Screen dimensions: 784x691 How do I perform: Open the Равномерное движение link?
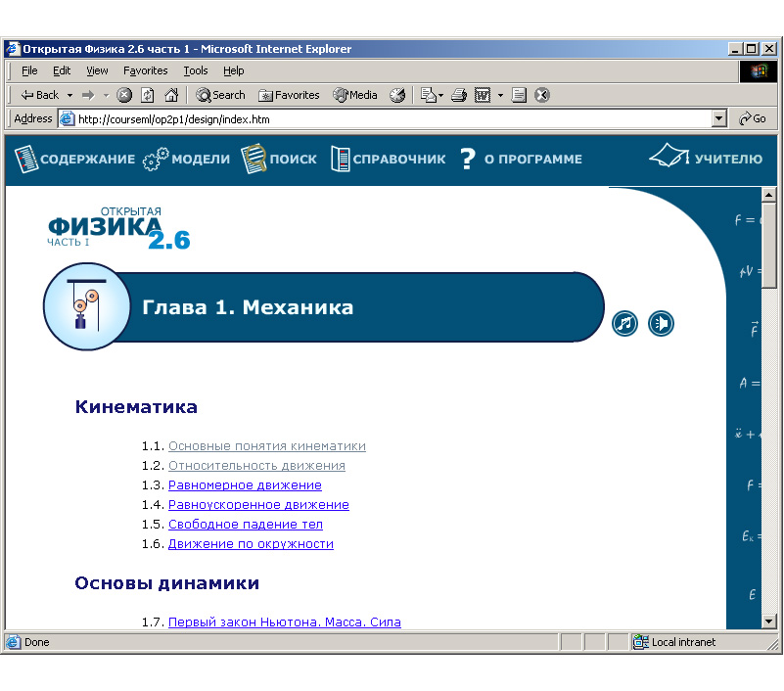pyautogui.click(x=245, y=485)
